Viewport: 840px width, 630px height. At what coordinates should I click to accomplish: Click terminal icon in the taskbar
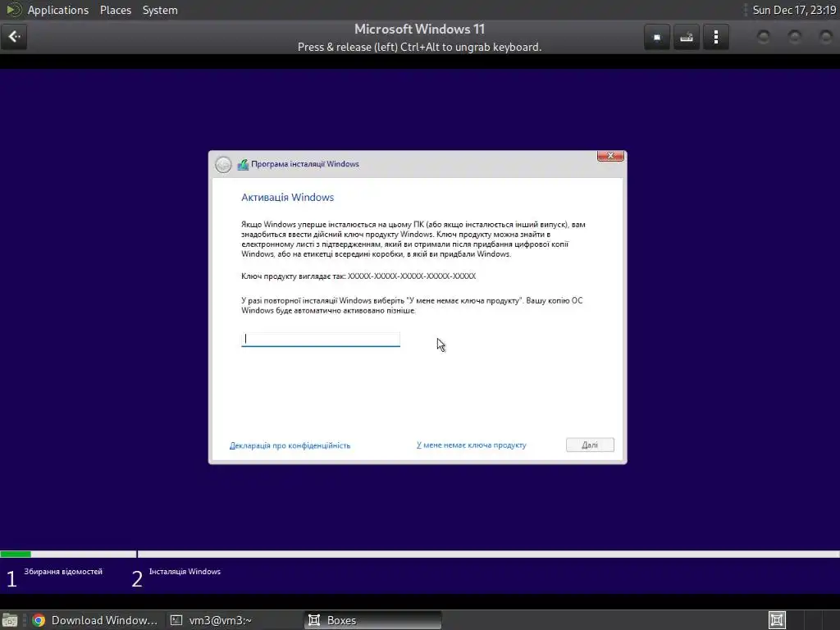point(176,620)
